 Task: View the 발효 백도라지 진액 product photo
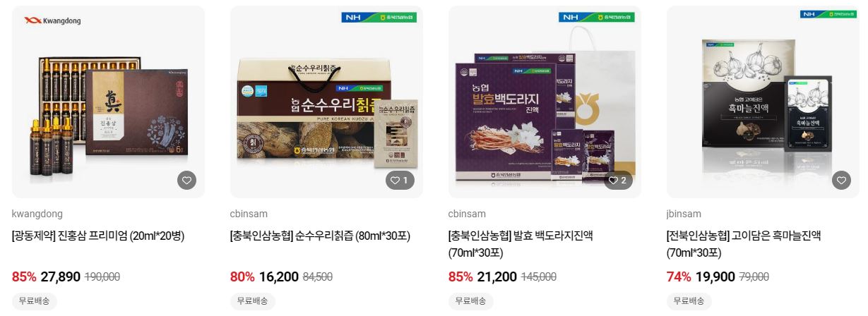545,102
